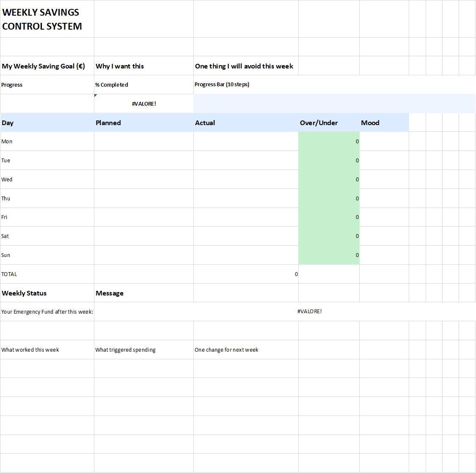The width and height of the screenshot is (476, 473).
Task: Select the Message header cell
Action: point(144,293)
